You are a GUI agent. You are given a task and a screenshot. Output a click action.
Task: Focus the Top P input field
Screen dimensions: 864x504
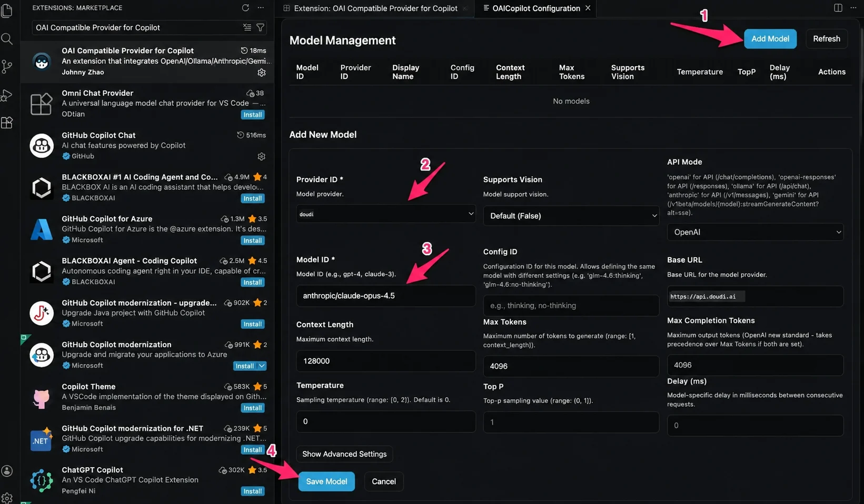pos(571,422)
